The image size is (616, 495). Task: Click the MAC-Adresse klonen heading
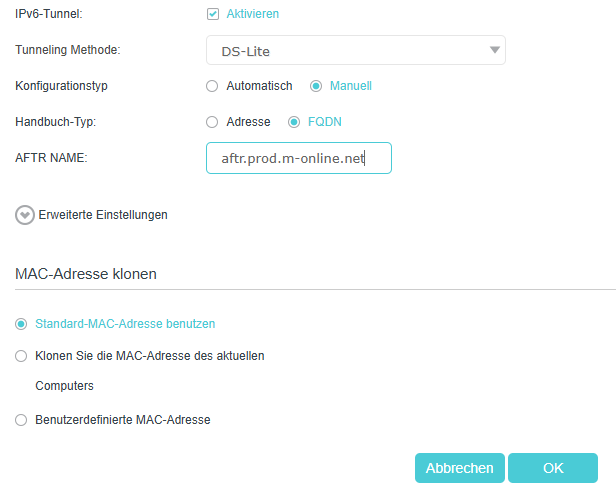coord(86,274)
